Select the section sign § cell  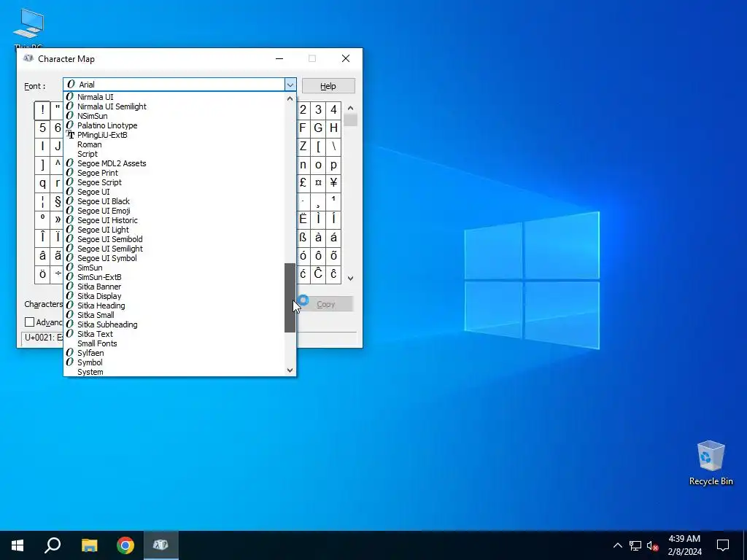(x=58, y=201)
